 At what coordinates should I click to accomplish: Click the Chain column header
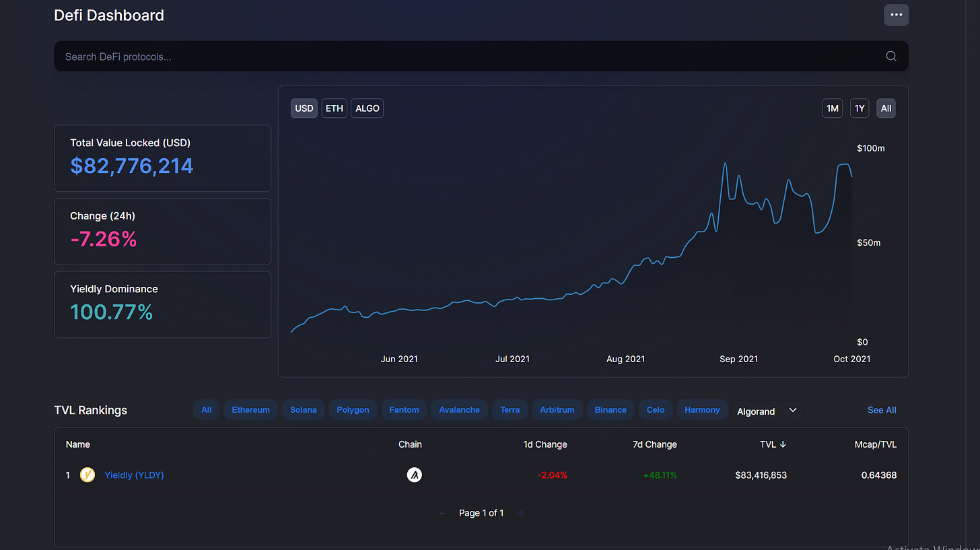pos(410,444)
